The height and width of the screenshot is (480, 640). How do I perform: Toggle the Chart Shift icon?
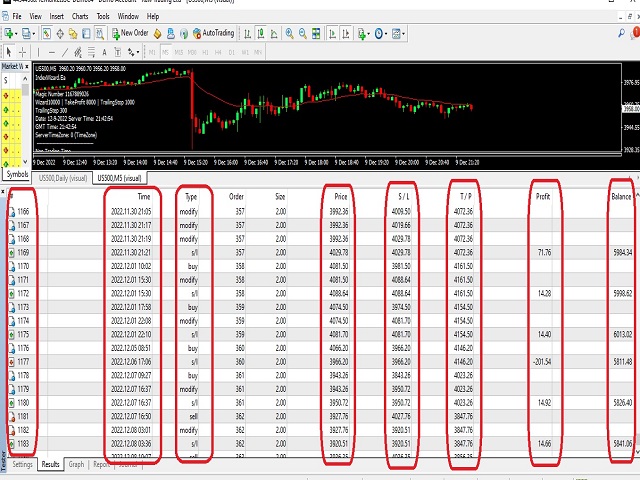coord(346,33)
